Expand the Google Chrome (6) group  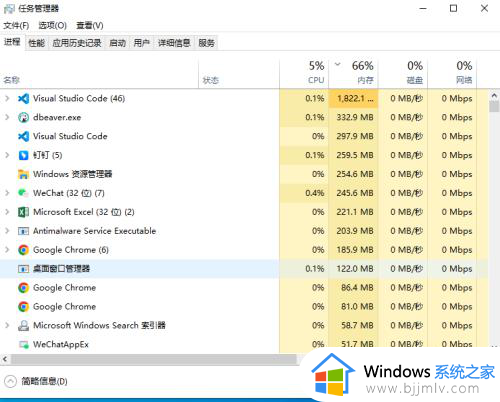click(x=7, y=250)
